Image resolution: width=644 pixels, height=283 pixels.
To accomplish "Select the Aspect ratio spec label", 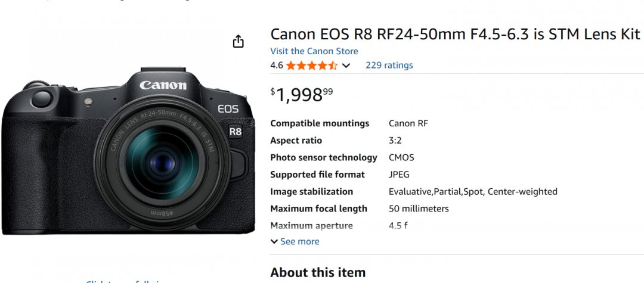I will click(x=296, y=141).
